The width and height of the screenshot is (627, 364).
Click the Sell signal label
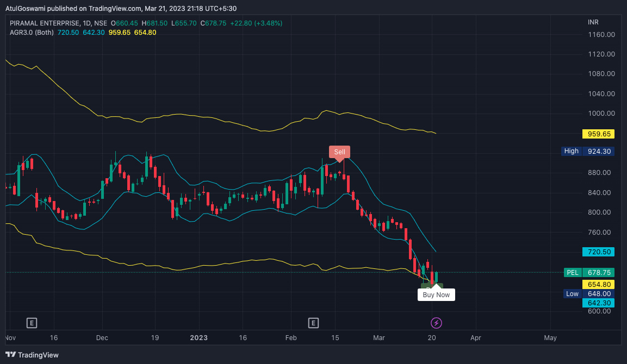[339, 152]
